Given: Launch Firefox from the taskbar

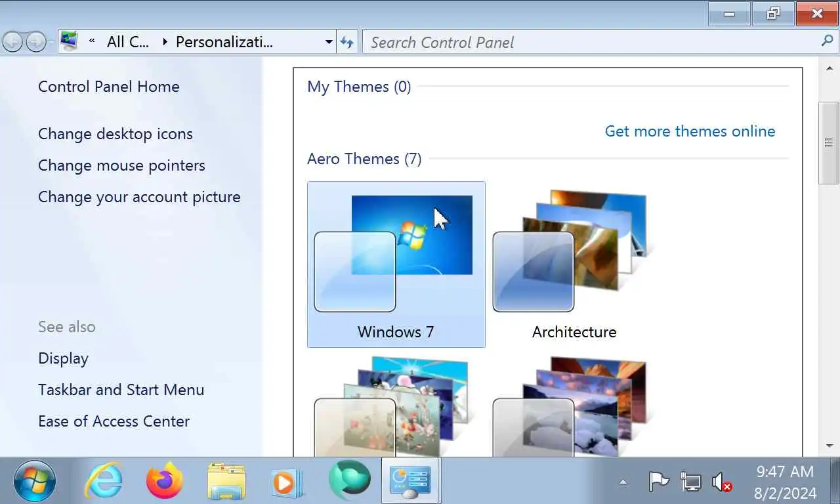Looking at the screenshot, I should [164, 481].
